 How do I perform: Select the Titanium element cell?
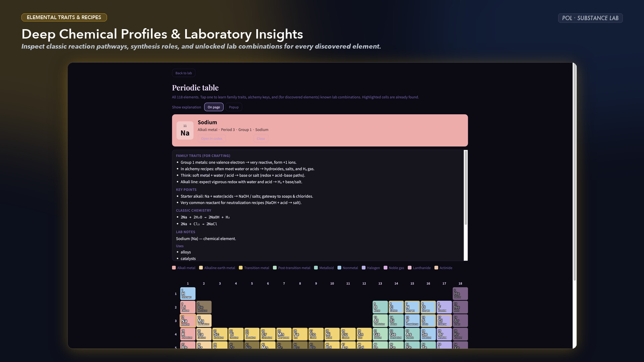(236, 334)
